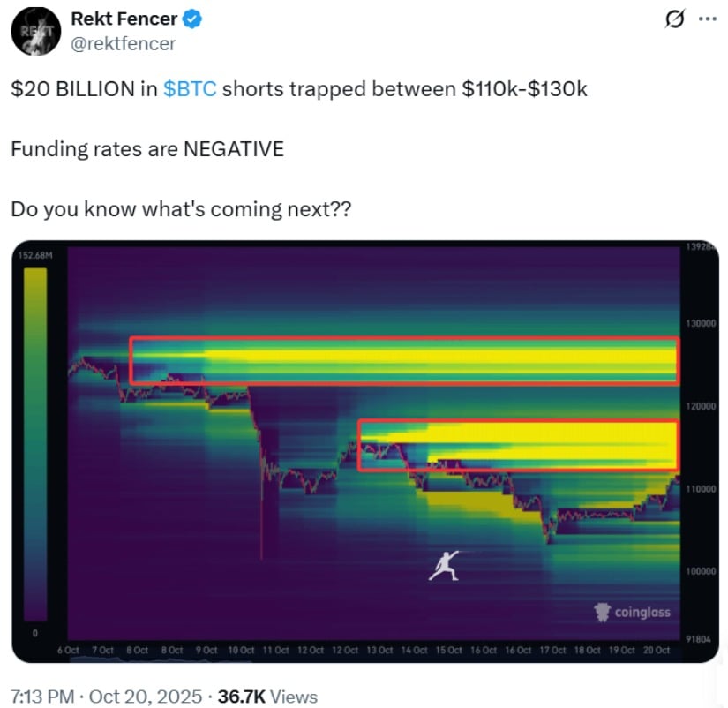Select the 11 Oct date marker
The image size is (728, 708).
[276, 650]
